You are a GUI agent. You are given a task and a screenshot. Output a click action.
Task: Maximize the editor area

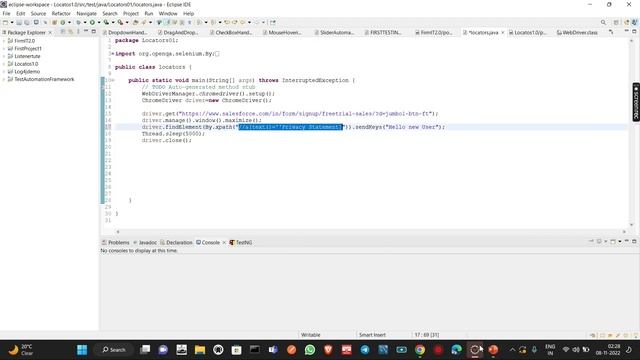coord(634,31)
